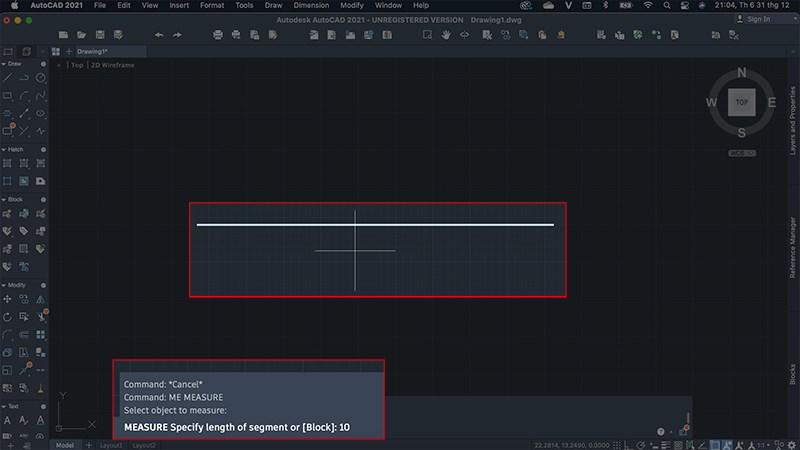Click the Array tool in Modify panel
Viewport: 800px width, 450px height.
41,335
